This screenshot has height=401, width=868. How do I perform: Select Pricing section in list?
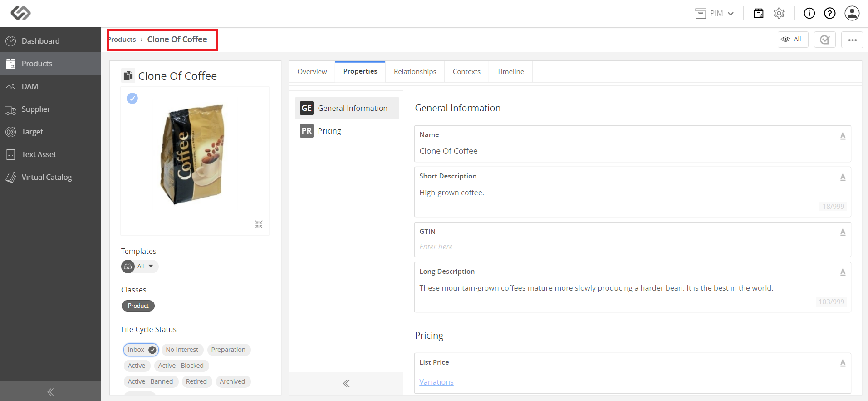[x=347, y=131]
